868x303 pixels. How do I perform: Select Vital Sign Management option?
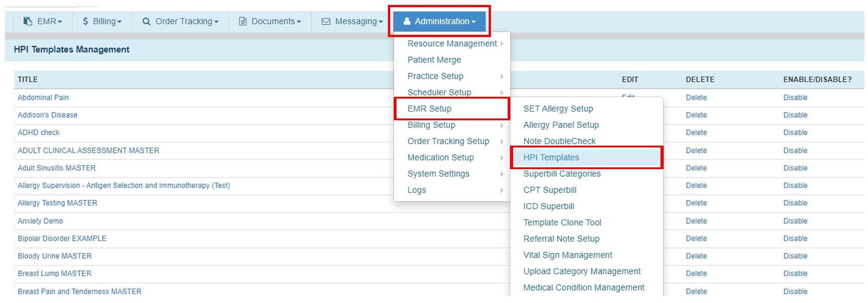click(x=567, y=255)
